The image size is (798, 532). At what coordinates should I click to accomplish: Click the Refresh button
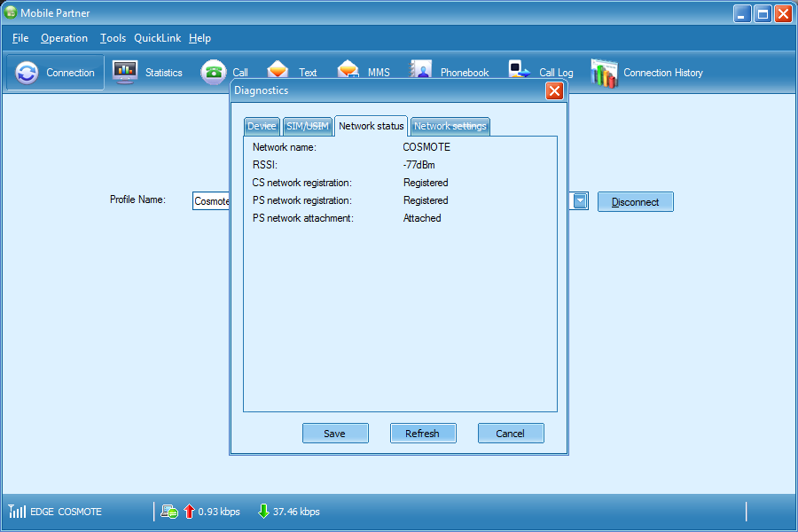click(422, 434)
